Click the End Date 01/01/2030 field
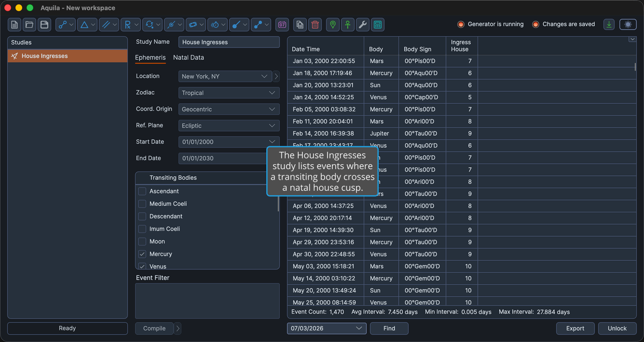Screen dimensions: 644x342 coord(222,158)
